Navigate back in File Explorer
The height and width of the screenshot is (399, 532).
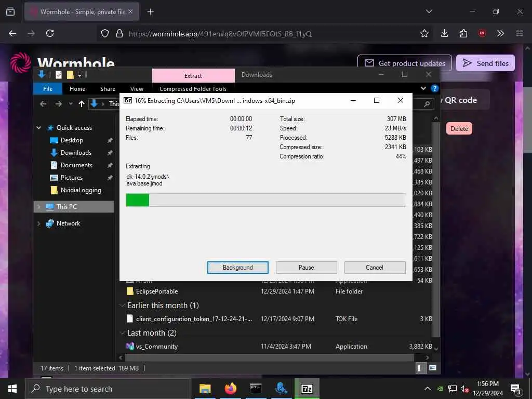(x=43, y=104)
